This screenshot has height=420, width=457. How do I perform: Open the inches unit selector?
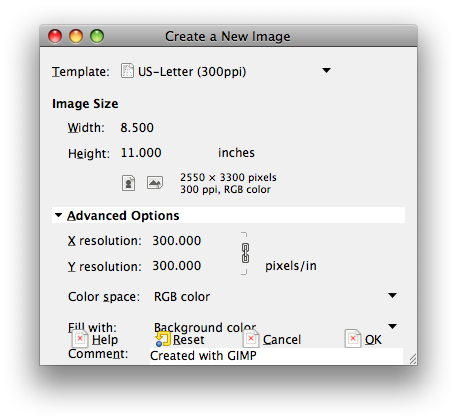pyautogui.click(x=236, y=153)
